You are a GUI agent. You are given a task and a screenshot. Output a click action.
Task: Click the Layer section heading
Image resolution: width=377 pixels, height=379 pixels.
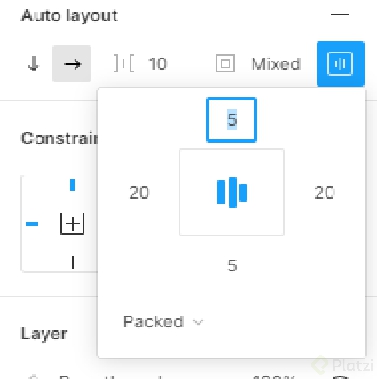(44, 333)
